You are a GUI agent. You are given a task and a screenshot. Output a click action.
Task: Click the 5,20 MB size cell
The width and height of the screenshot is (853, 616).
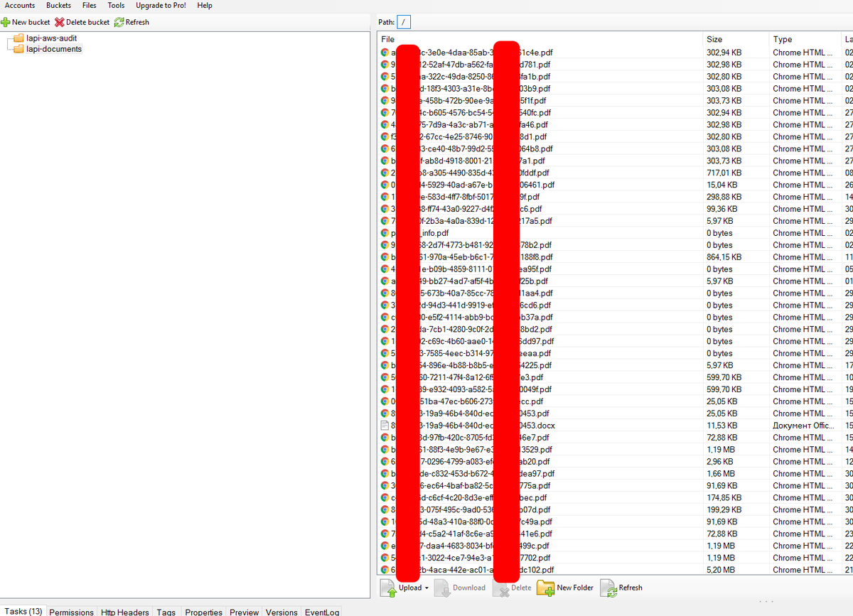click(721, 570)
